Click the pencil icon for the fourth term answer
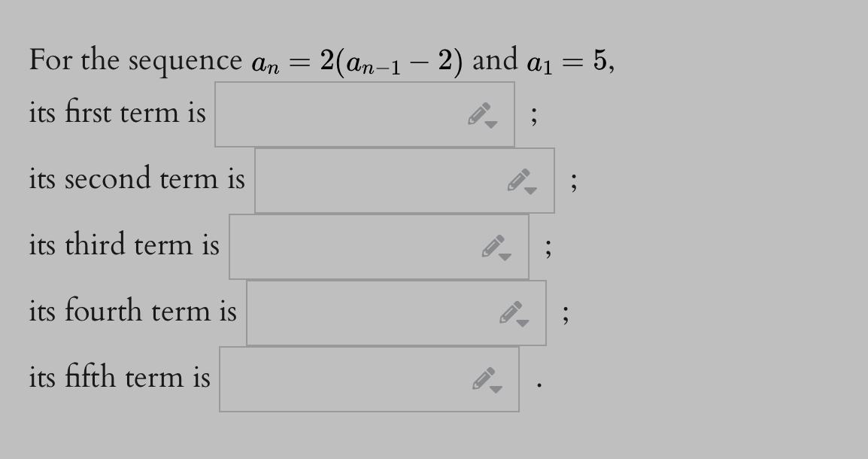Screen dimensions: 868x459 [508, 310]
